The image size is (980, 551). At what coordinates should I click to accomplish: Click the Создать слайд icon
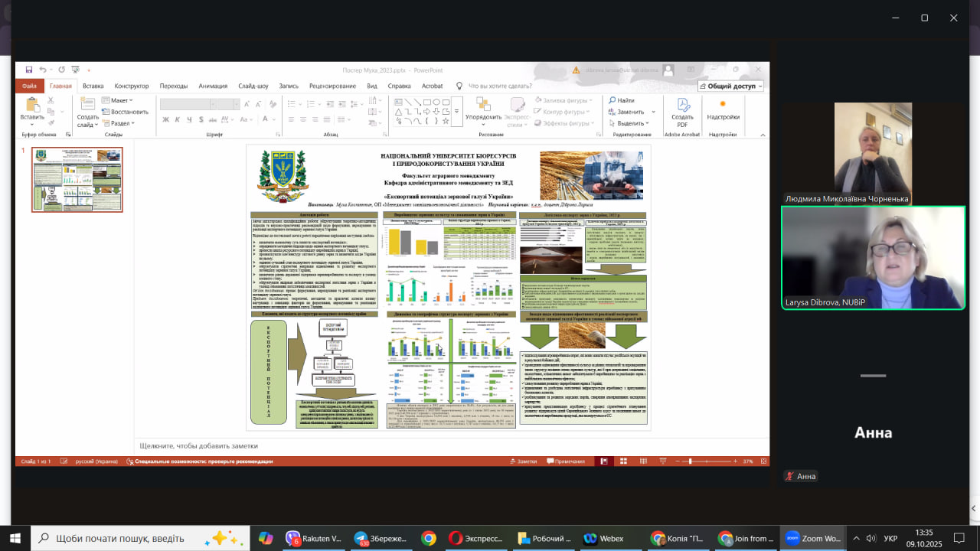tap(87, 108)
